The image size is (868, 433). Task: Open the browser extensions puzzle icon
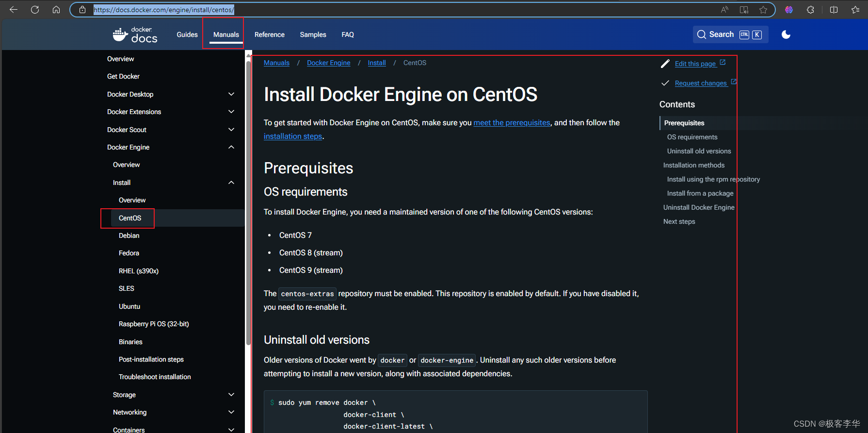pyautogui.click(x=810, y=10)
